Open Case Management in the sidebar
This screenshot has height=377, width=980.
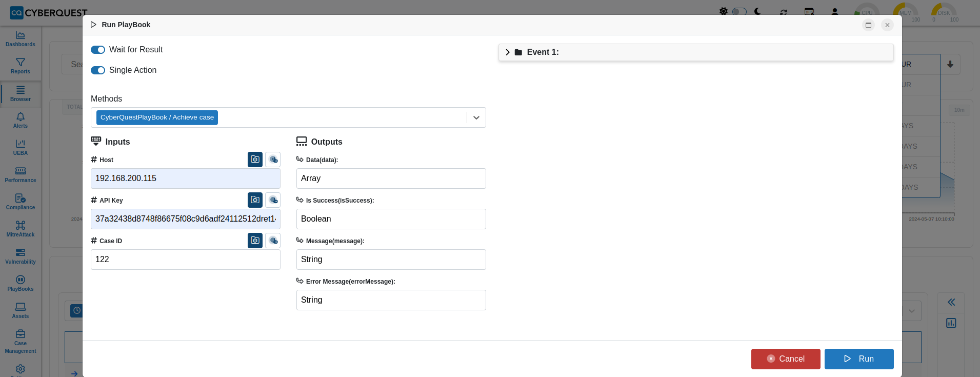pos(21,342)
